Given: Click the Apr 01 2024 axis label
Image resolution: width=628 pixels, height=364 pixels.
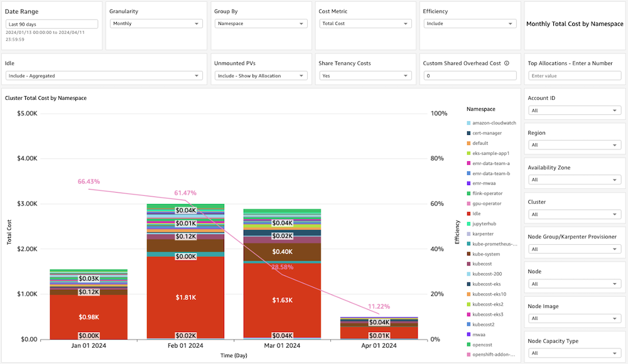Looking at the screenshot, I should click(x=379, y=346).
